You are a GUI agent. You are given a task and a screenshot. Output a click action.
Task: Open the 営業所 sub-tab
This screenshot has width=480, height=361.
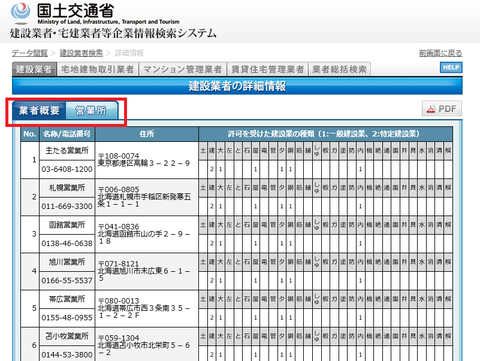click(91, 110)
